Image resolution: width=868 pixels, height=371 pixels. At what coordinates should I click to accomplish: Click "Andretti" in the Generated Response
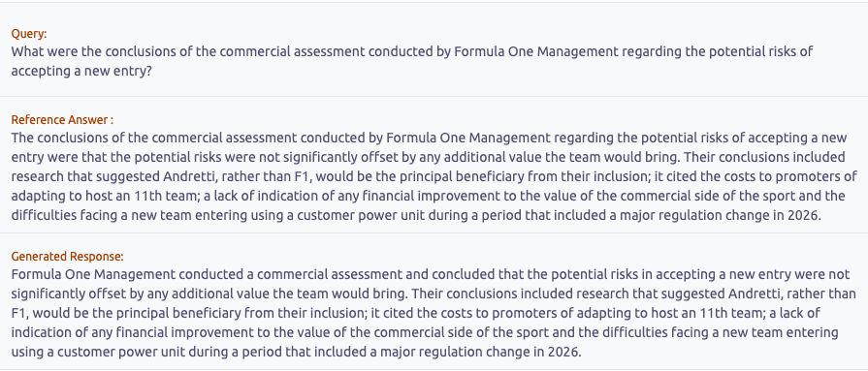tap(753, 294)
